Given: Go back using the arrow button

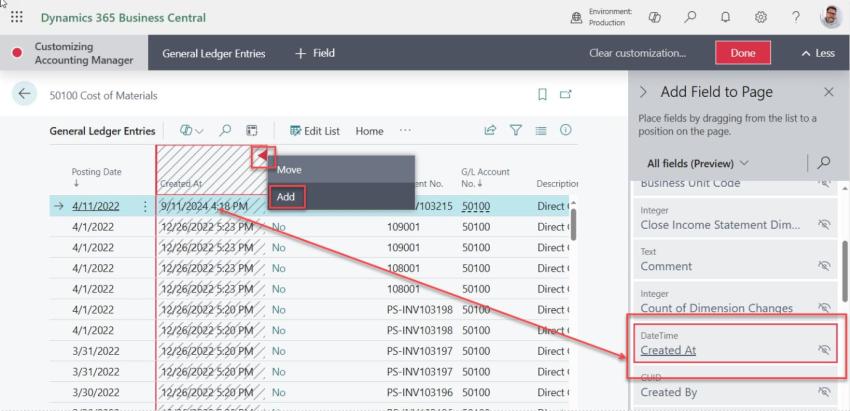Looking at the screenshot, I should tap(24, 94).
